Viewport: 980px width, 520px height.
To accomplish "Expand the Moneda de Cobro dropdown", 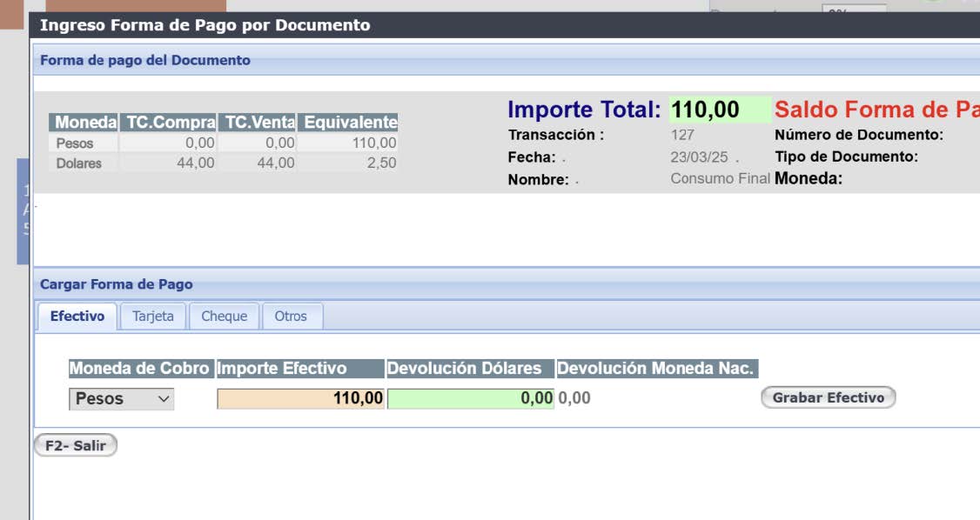I will tap(121, 399).
